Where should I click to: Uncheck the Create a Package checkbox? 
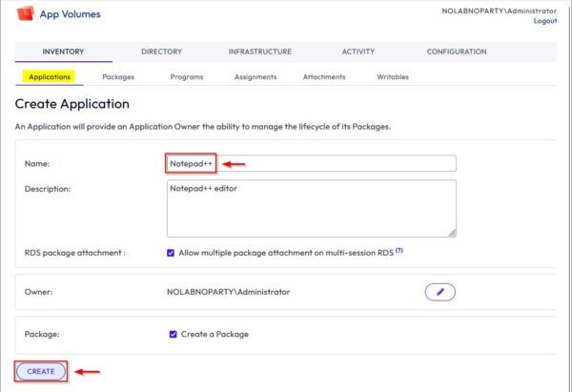[x=173, y=335]
